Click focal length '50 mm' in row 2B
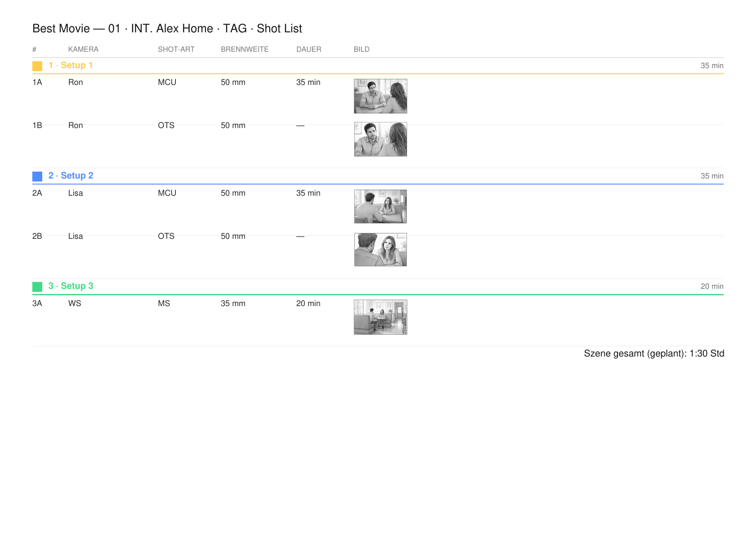The height and width of the screenshot is (535, 756). [233, 236]
